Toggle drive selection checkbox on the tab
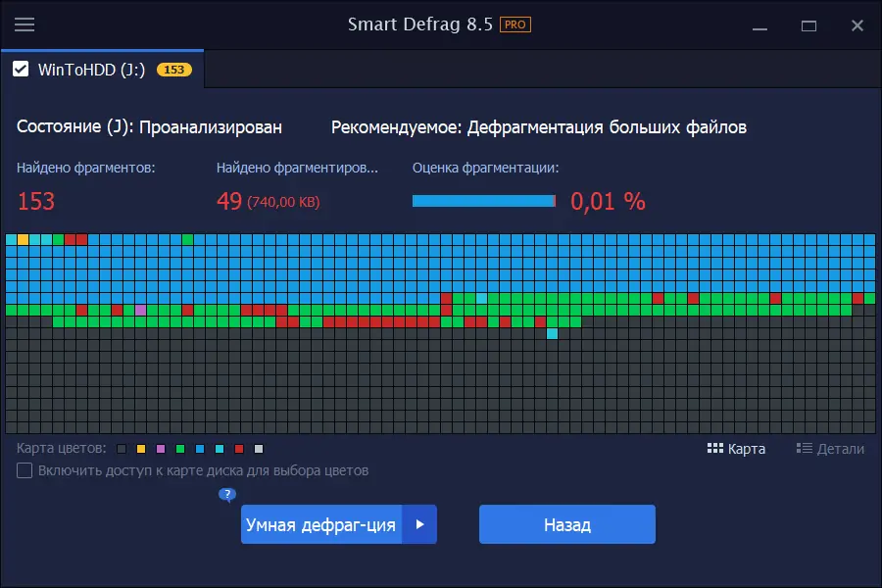Viewport: 882px width, 588px height. 23,70
